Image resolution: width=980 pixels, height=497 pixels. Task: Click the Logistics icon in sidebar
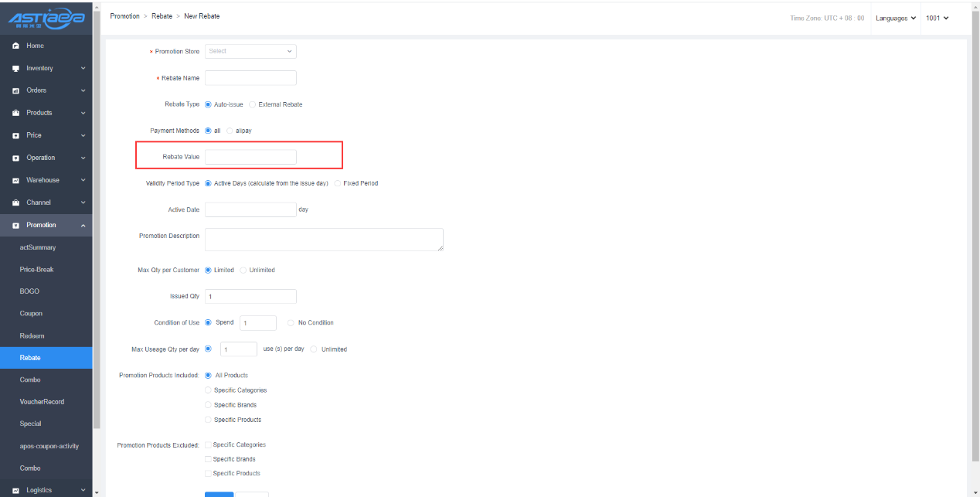[x=15, y=490]
